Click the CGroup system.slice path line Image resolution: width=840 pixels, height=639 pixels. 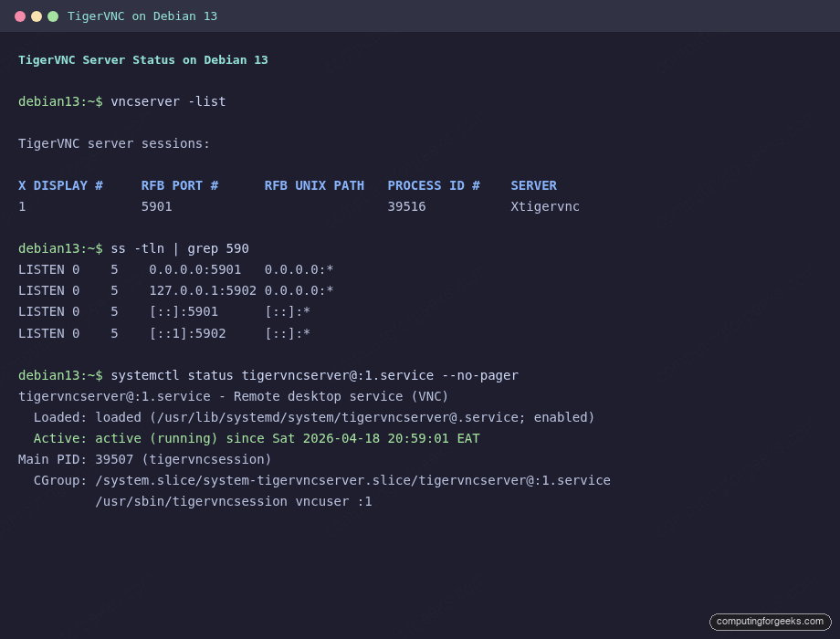tap(322, 480)
